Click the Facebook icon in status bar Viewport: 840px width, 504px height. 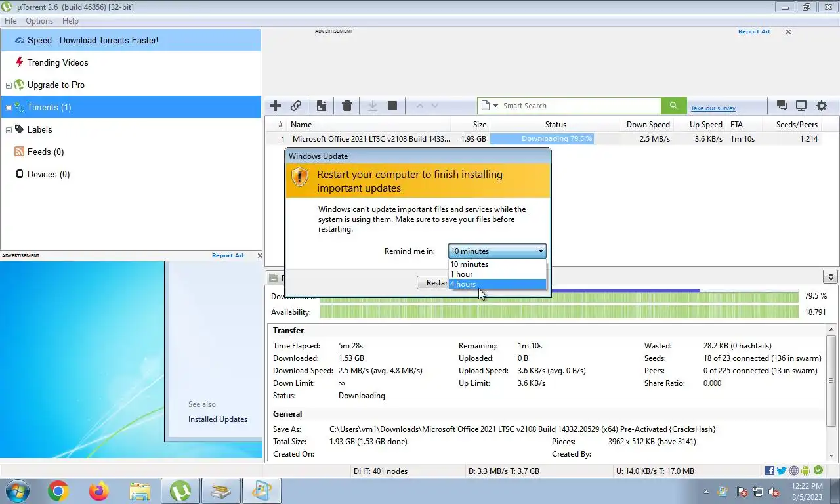click(x=770, y=471)
